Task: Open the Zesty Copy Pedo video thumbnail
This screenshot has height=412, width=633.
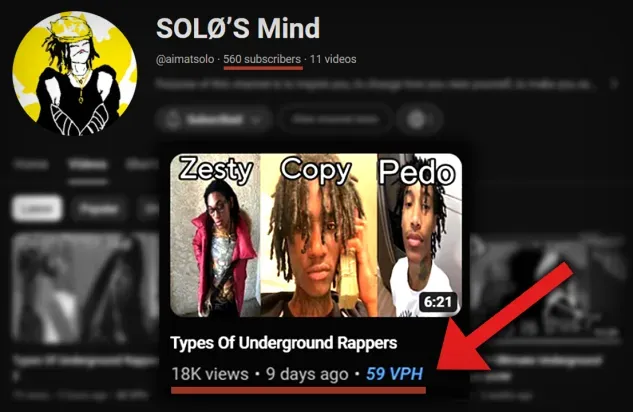Action: click(x=316, y=235)
